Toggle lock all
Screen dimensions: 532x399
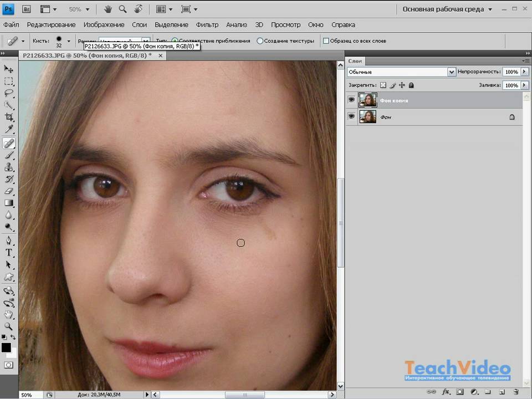(x=411, y=85)
